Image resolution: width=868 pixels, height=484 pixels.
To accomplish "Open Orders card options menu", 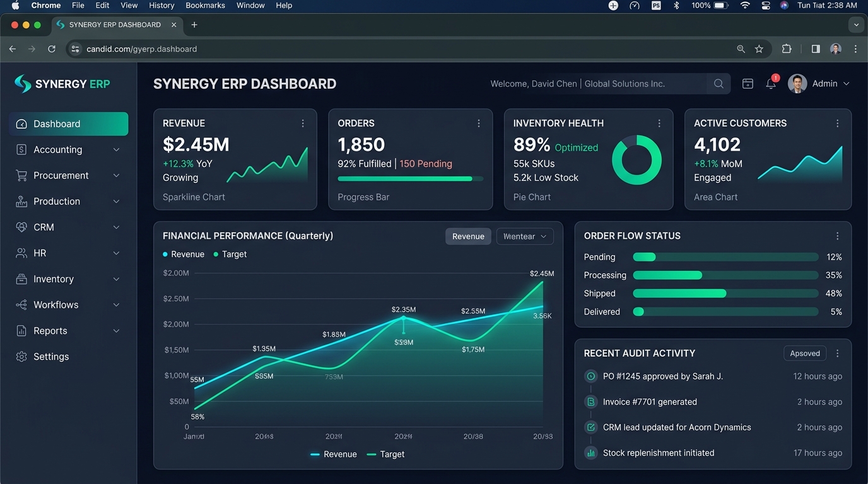I will (479, 124).
